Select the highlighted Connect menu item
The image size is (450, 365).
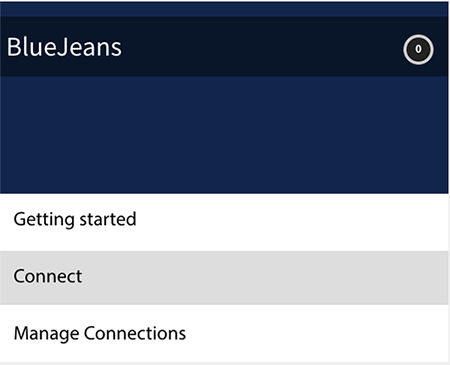(x=224, y=278)
